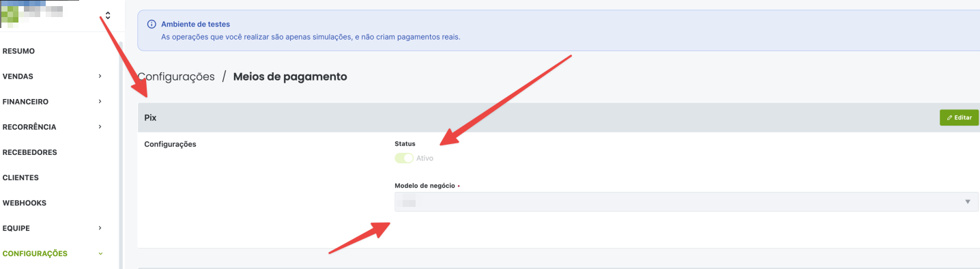The image size is (980, 269).
Task: Click the Meios de pagamento heading
Action: tap(290, 76)
